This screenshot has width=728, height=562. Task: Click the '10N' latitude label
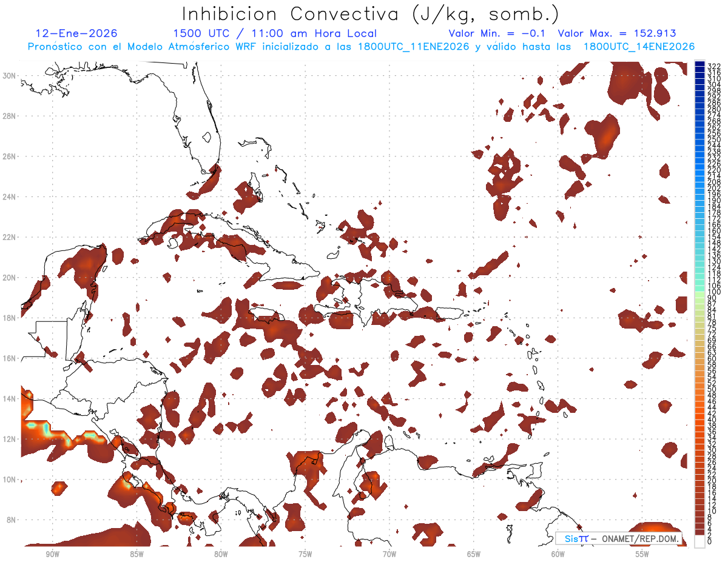click(x=9, y=480)
